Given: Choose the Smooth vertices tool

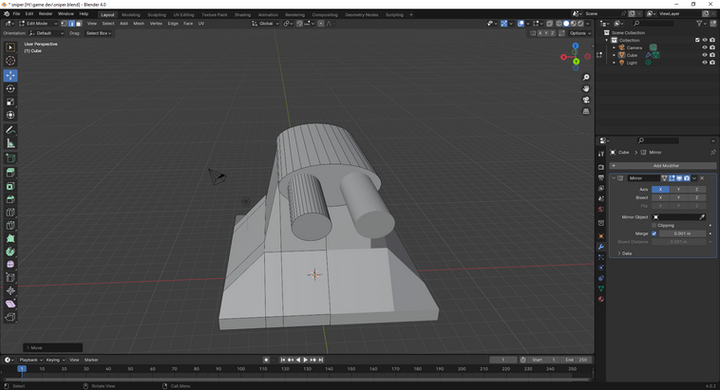Looking at the screenshot, I should [x=10, y=265].
